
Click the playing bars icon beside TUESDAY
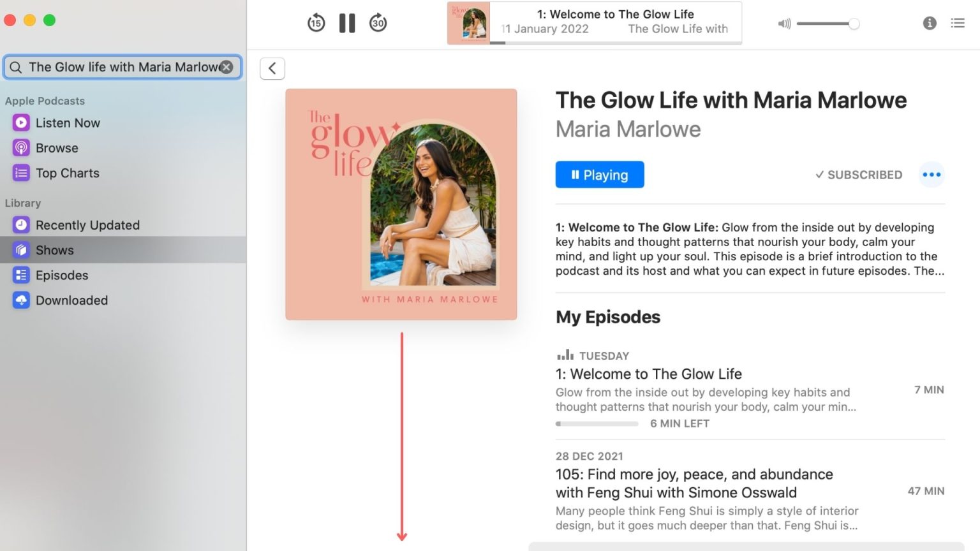(x=565, y=355)
